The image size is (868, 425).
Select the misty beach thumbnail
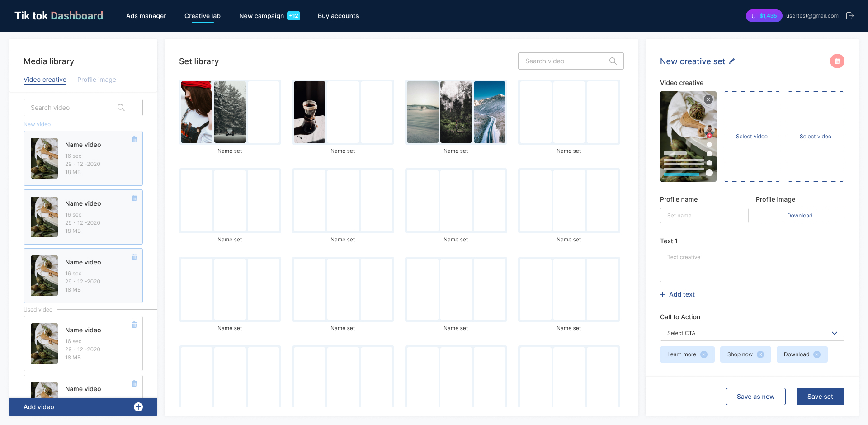click(423, 112)
